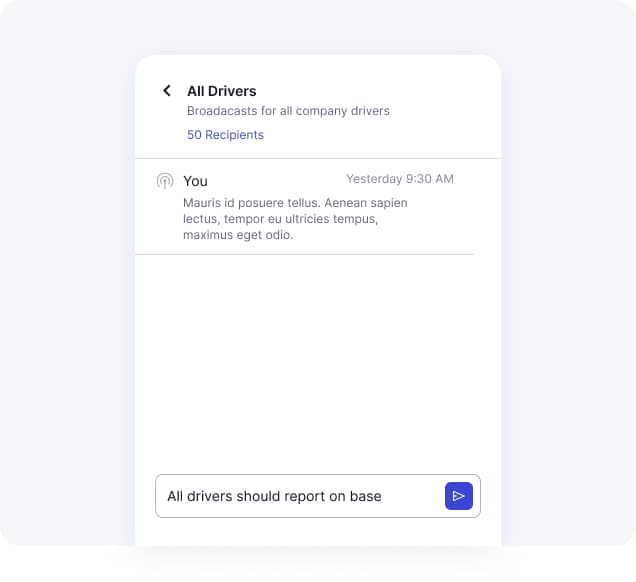Select the 'Broadcasts for all company drivers' subtitle
Screen dimensions: 636x582
tap(288, 111)
